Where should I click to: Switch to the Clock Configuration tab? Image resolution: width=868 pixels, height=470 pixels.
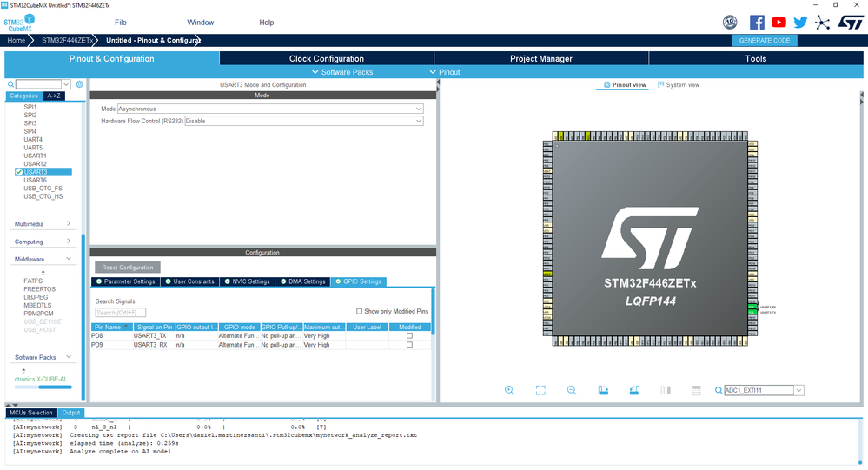[327, 59]
